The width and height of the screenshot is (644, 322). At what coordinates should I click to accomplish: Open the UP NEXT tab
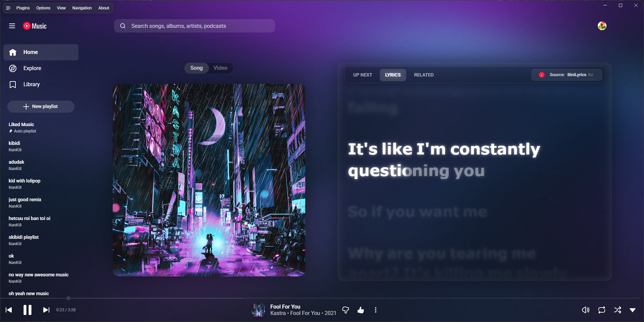(363, 75)
